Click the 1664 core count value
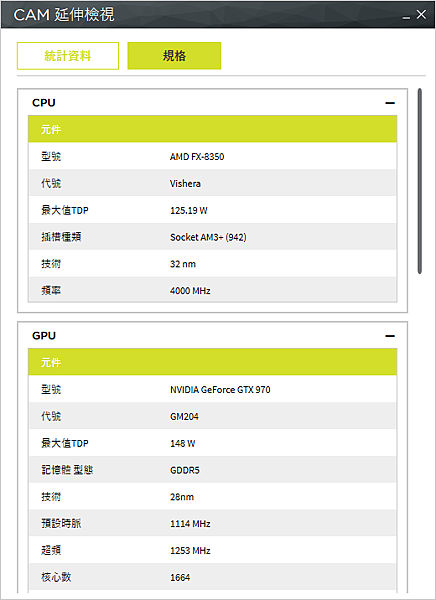 tap(180, 577)
